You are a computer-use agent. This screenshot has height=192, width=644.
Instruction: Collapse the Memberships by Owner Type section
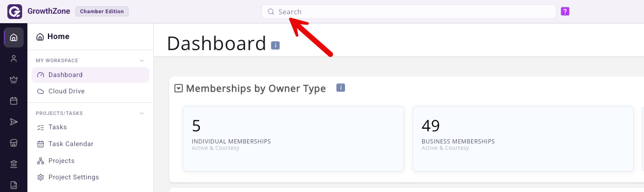click(x=179, y=89)
